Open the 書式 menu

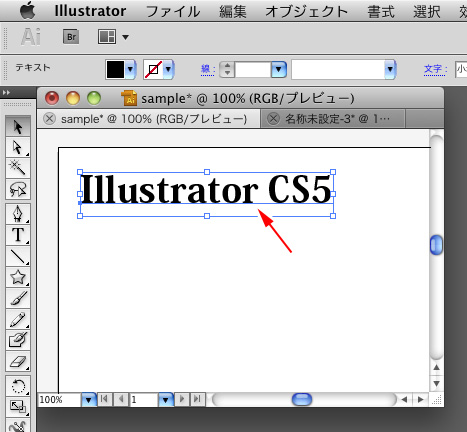[x=381, y=12]
